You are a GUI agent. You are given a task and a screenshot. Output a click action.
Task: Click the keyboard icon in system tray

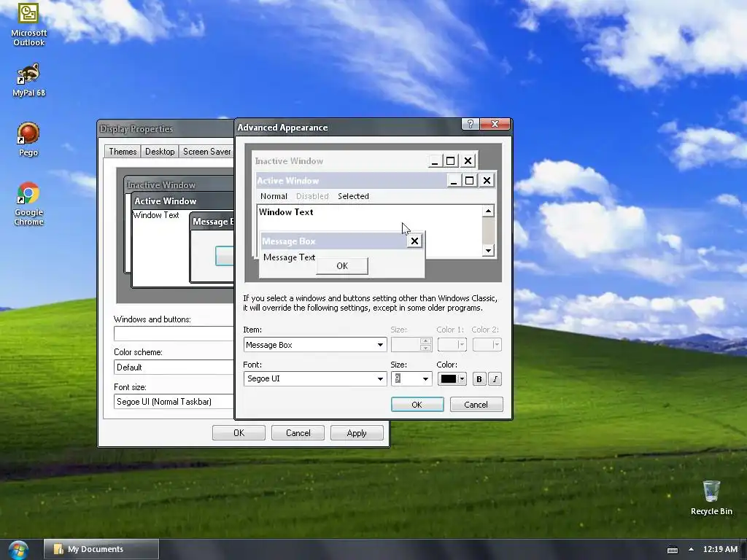tap(672, 550)
